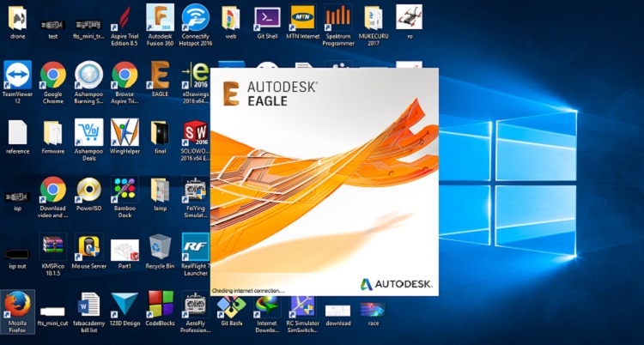Launch RealFlight 7 Launcher
The width and height of the screenshot is (644, 345).
[x=196, y=247]
